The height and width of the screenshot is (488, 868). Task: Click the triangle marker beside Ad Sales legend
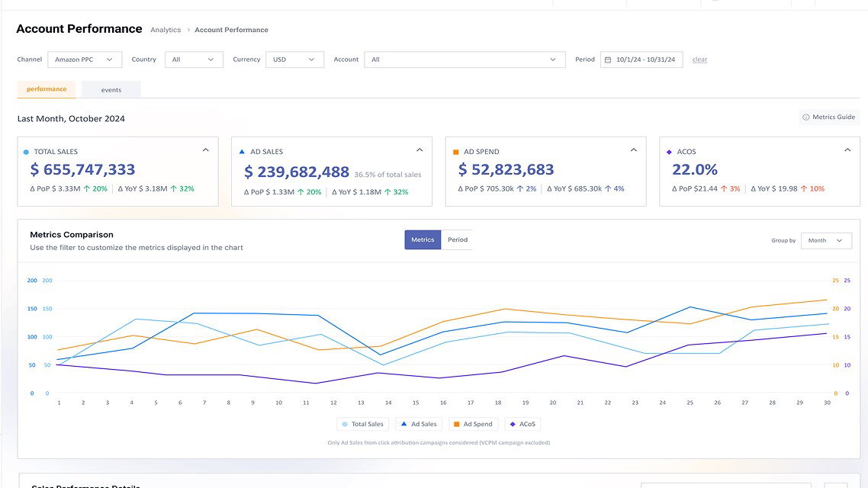click(x=403, y=424)
